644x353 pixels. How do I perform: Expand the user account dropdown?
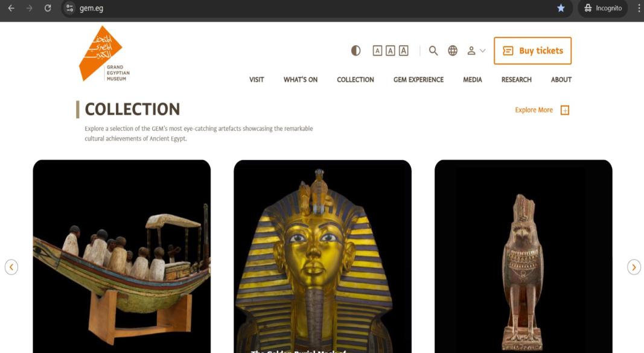pos(476,51)
